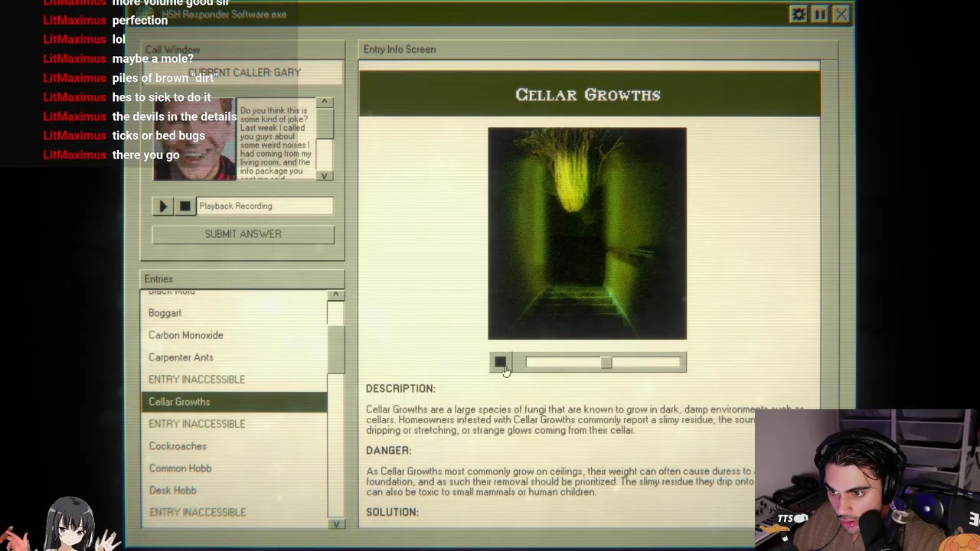This screenshot has height=551, width=980.
Task: Click chat message "there you go"
Action: (145, 155)
